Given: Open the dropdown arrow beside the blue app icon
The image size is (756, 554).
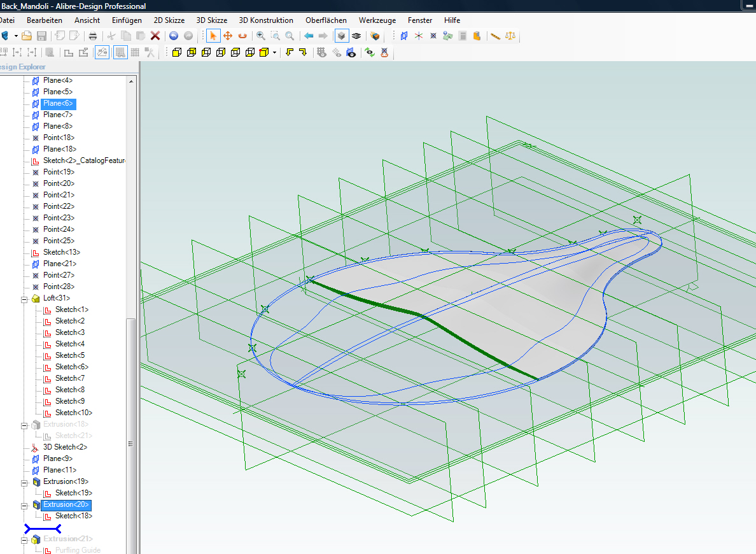Looking at the screenshot, I should [x=16, y=36].
